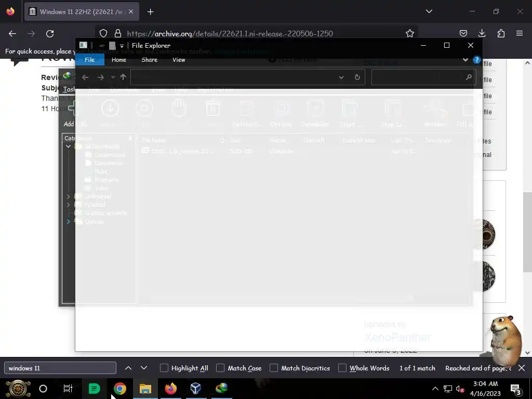The width and height of the screenshot is (532, 399).
Task: Click the find bar text field
Action: [60, 368]
